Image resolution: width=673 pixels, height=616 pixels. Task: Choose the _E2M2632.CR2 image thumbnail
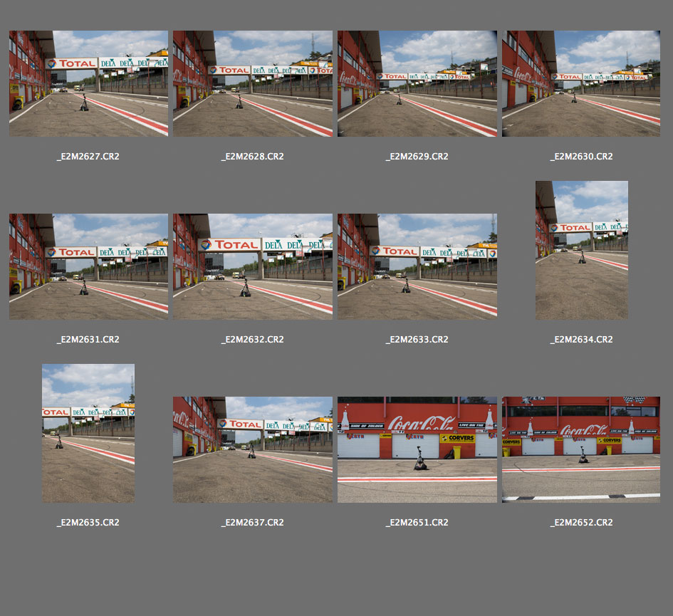[253, 266]
